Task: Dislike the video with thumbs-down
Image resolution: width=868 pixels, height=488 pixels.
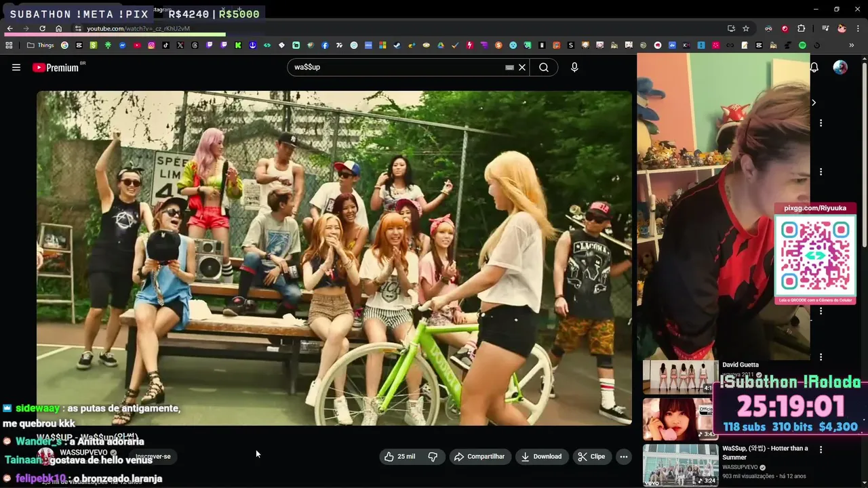Action: (x=433, y=457)
